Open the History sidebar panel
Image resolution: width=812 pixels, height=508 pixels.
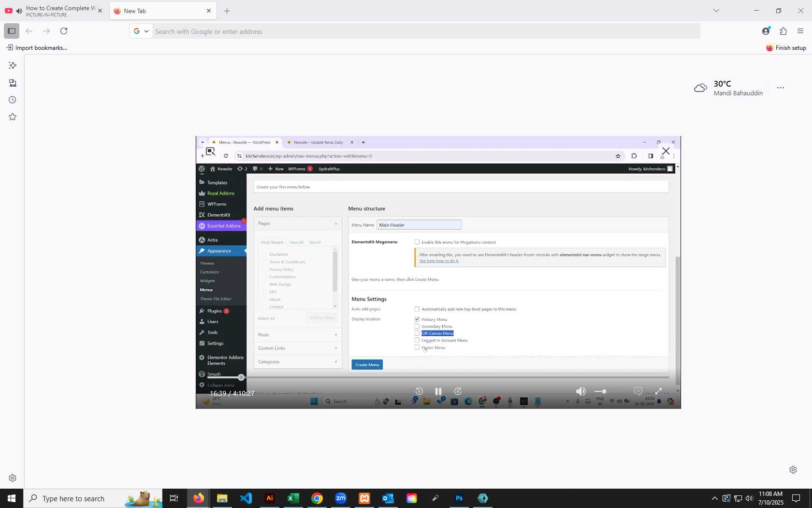13,100
